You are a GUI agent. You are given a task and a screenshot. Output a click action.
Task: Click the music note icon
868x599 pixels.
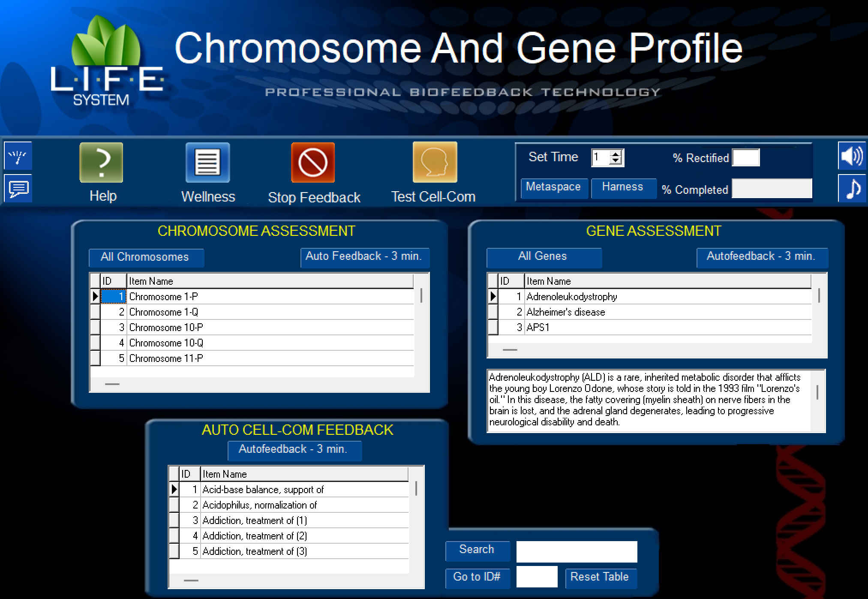(x=852, y=188)
